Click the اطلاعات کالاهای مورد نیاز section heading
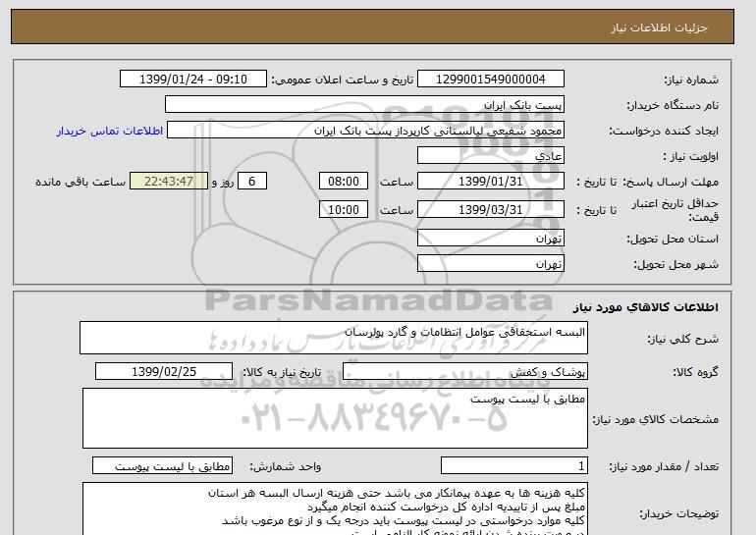756x535 pixels. [x=646, y=307]
